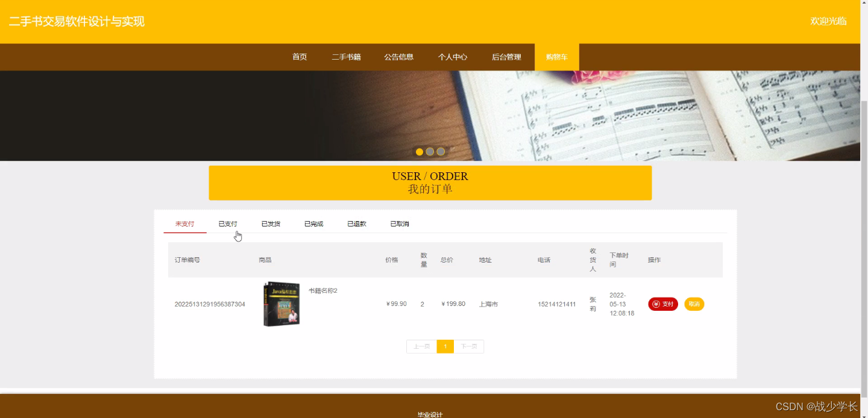The width and height of the screenshot is (868, 418).
Task: Click the red 支付 pay button
Action: (x=663, y=304)
